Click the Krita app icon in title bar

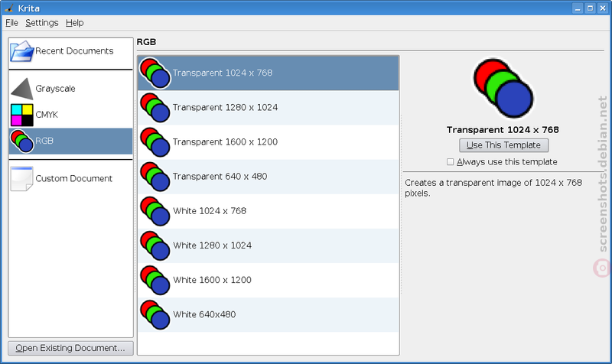click(9, 8)
